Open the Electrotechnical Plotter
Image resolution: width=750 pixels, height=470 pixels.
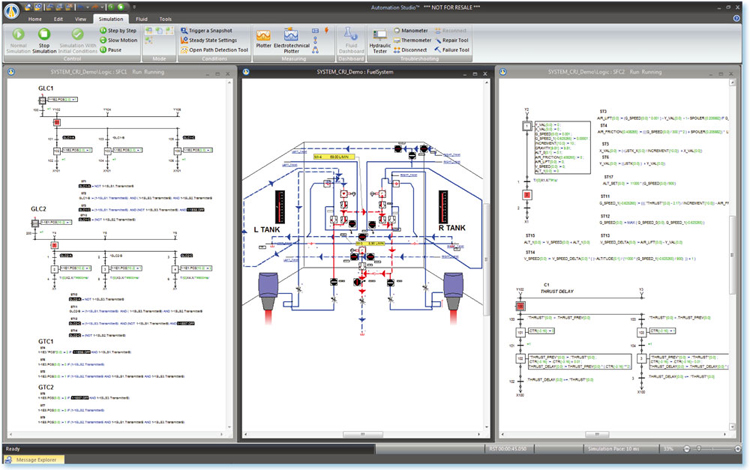(293, 39)
